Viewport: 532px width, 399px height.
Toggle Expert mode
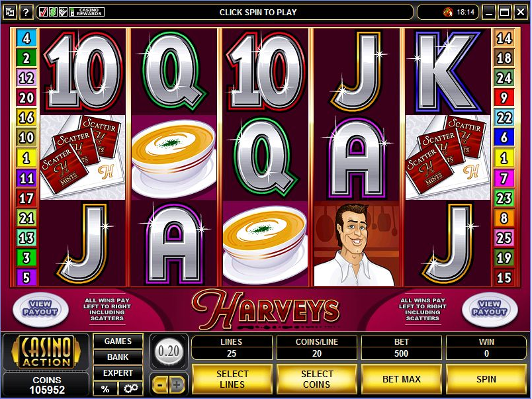(118, 373)
